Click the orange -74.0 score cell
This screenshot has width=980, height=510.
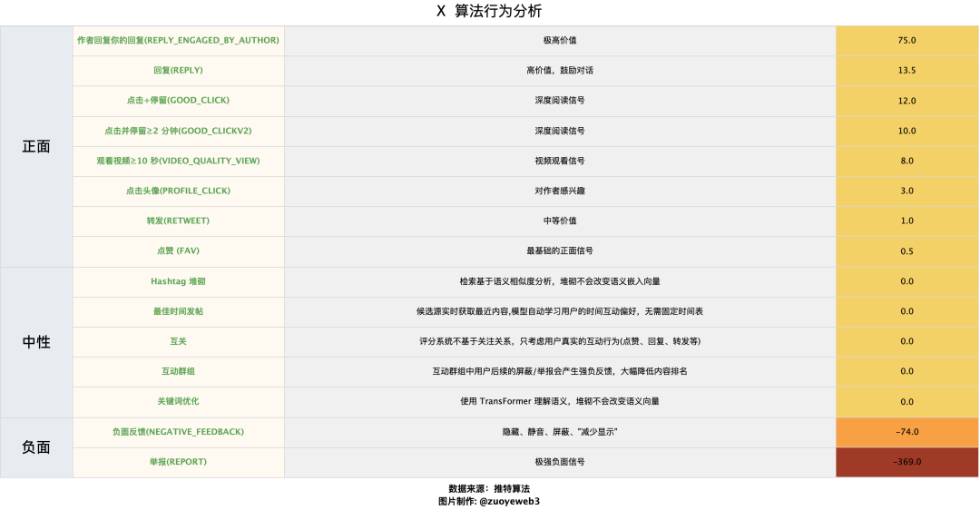(906, 432)
